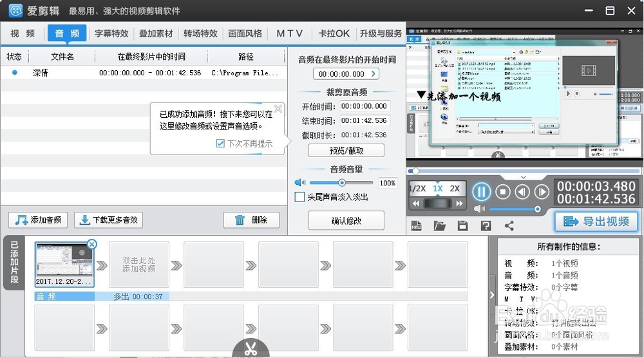The image size is (644, 358).
Task: Step to next frame
Action: [x=542, y=192]
